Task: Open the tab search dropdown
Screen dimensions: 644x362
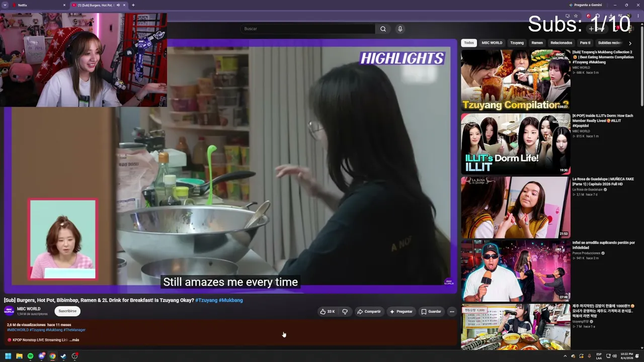Action: [x=5, y=5]
